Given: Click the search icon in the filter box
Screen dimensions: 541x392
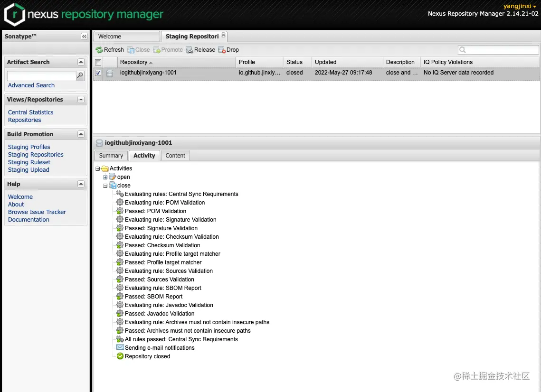Looking at the screenshot, I should pyautogui.click(x=463, y=50).
